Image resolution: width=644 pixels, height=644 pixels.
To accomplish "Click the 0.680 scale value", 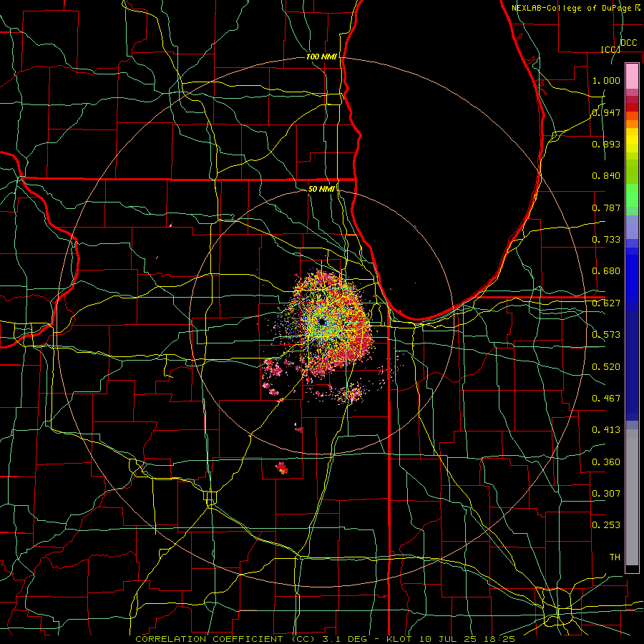I will tap(606, 271).
